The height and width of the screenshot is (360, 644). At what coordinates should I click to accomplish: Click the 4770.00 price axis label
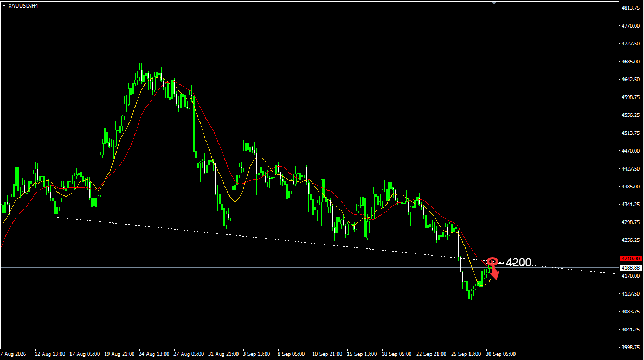(x=631, y=26)
